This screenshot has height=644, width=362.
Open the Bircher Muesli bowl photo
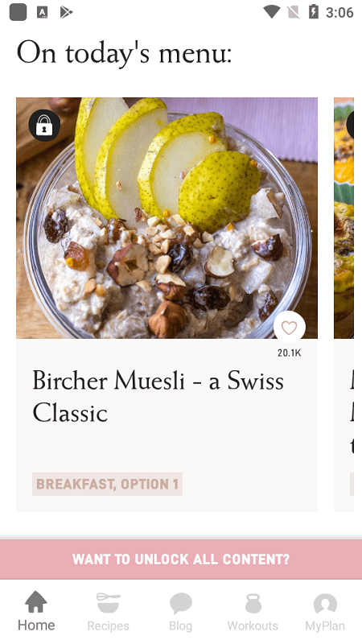pyautogui.click(x=167, y=218)
